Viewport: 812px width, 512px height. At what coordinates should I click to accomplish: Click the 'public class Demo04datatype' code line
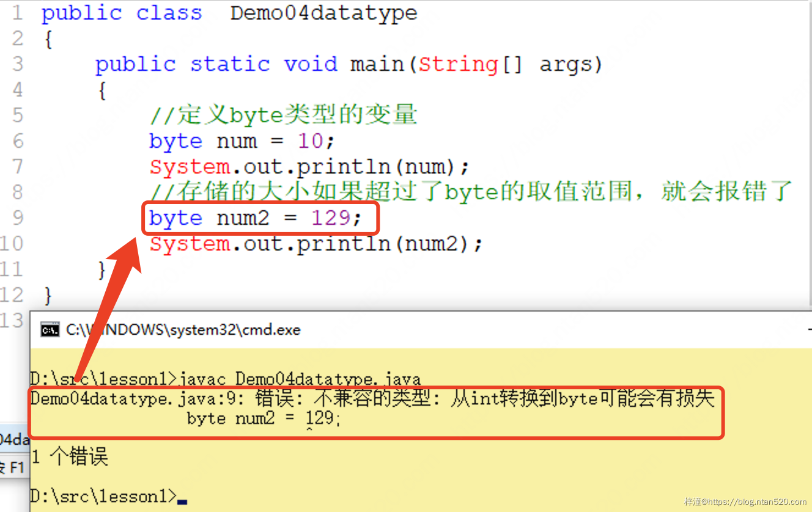(229, 13)
